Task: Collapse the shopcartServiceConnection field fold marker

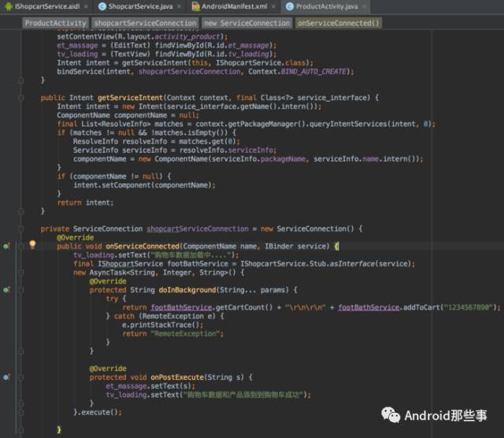Action: pos(21,229)
